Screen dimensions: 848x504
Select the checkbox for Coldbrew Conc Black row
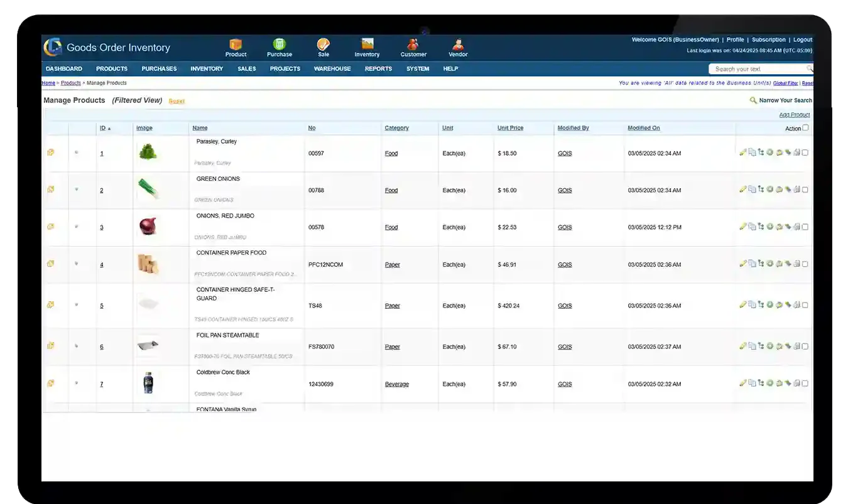pyautogui.click(x=805, y=383)
